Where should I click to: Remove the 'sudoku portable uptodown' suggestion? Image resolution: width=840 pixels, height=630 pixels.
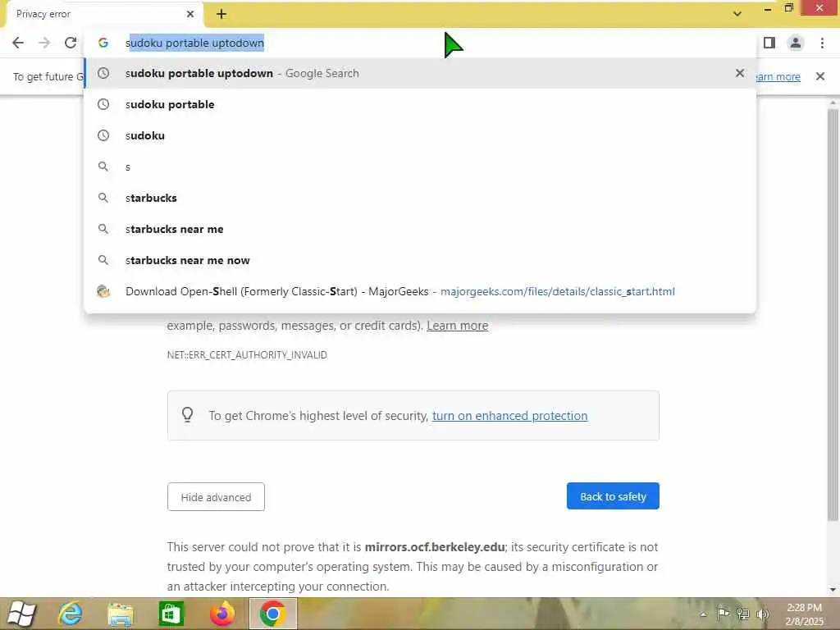(x=739, y=73)
